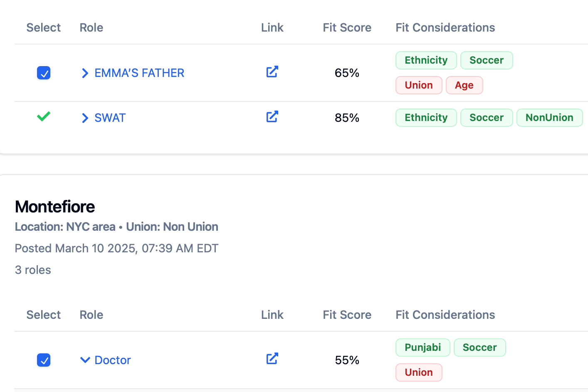Collapse the Doctor role chevron
The width and height of the screenshot is (588, 392).
[x=85, y=360]
